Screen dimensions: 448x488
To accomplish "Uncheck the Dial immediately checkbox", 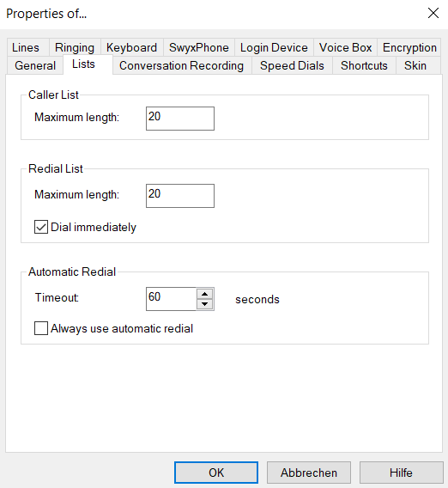I will click(x=41, y=227).
